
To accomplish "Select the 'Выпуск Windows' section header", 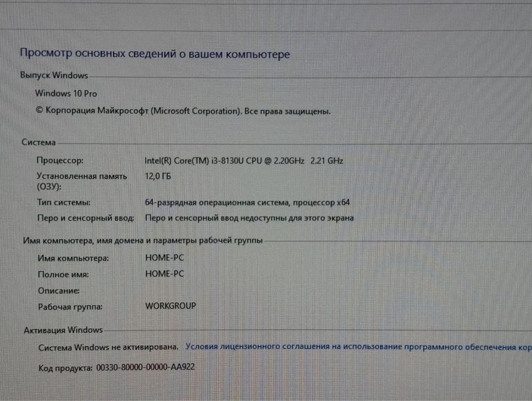I will click(x=54, y=75).
